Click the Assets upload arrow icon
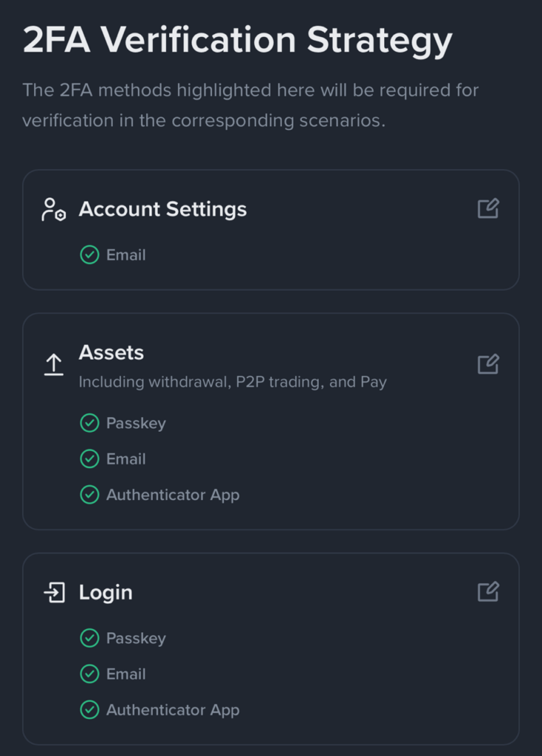This screenshot has height=756, width=542. click(x=53, y=365)
